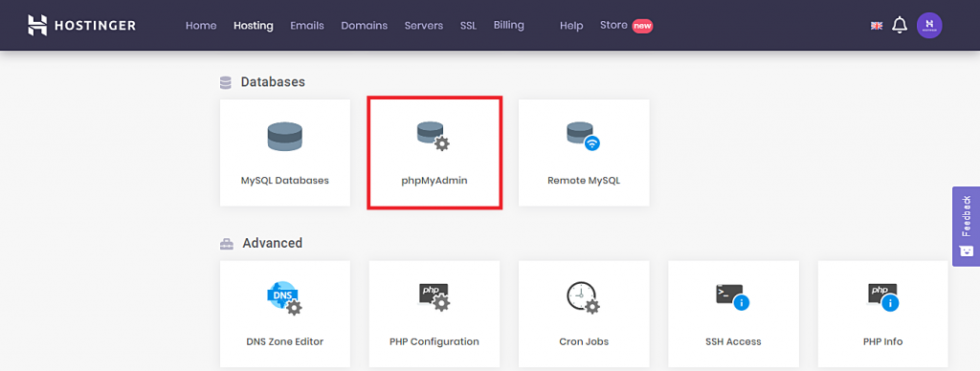Click the Databases section stack icon
This screenshot has height=371, width=980.
pos(226,82)
